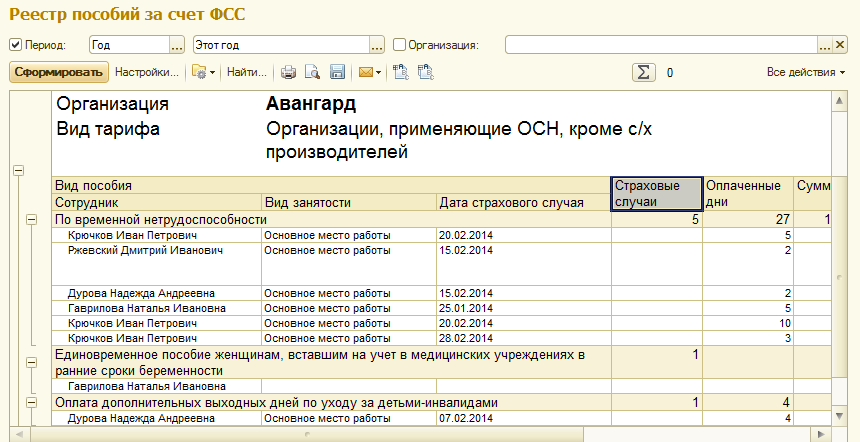Open the Все действия menu

pyautogui.click(x=806, y=72)
